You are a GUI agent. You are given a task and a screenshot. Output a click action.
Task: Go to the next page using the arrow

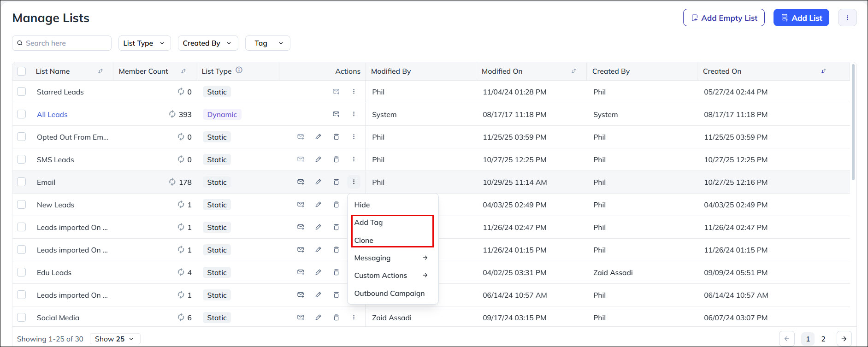(844, 339)
